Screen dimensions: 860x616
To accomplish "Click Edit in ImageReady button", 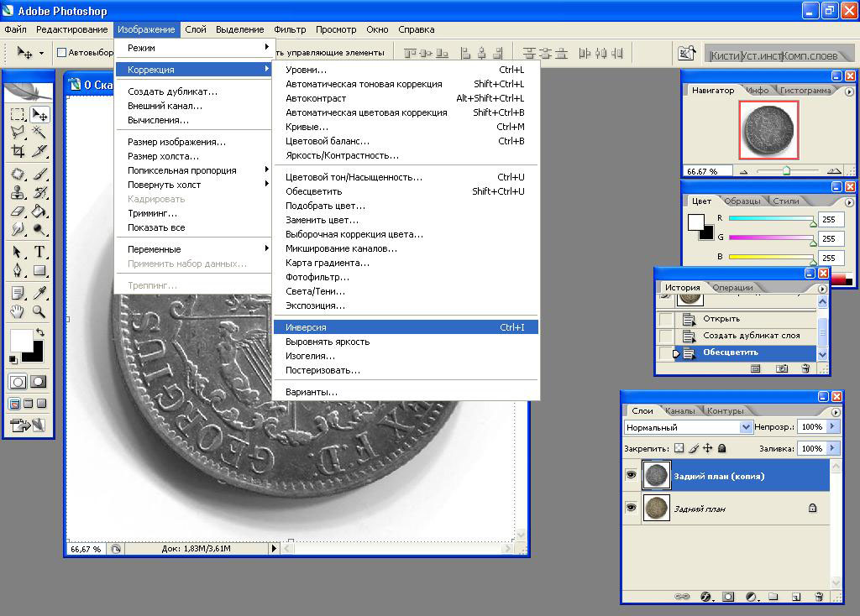I will pos(28,425).
